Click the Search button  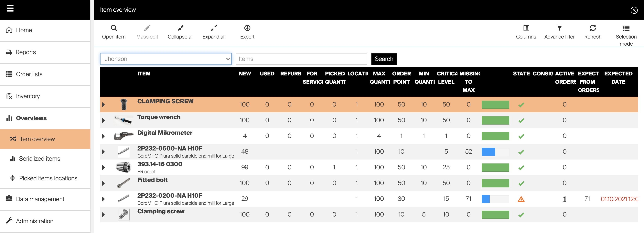click(x=384, y=59)
